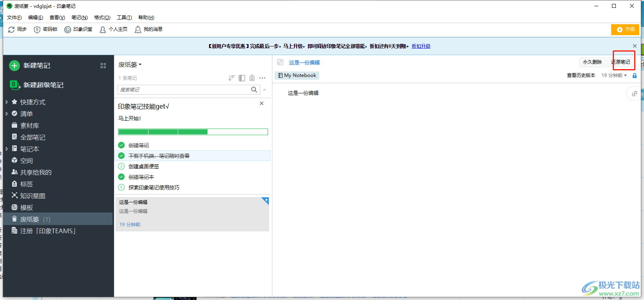Open the Note (笔记) menu

click(x=79, y=18)
